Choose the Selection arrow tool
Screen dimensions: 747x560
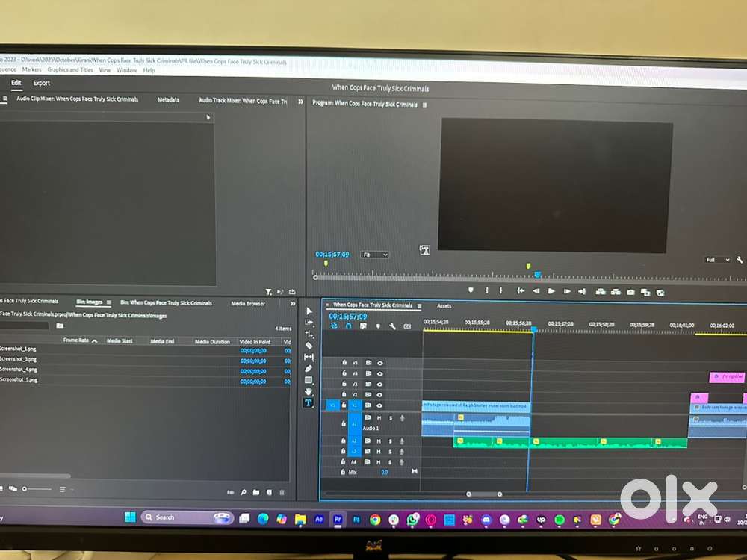tap(309, 311)
